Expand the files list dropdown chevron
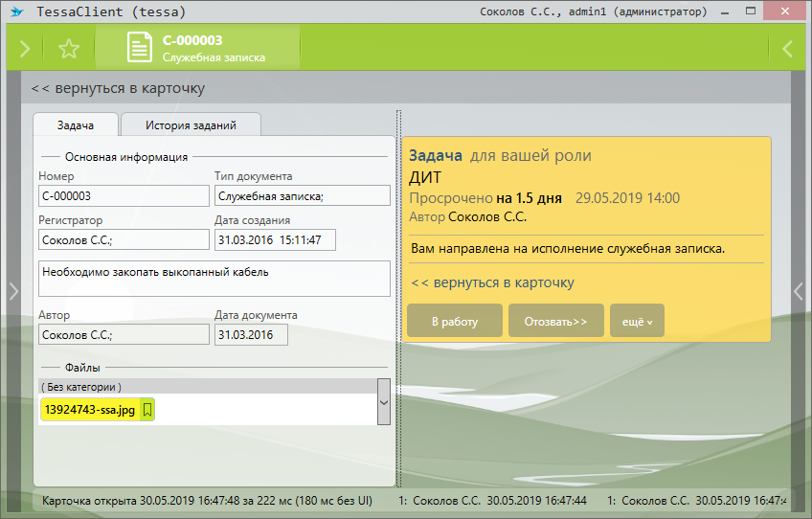The width and height of the screenshot is (812, 519). pyautogui.click(x=384, y=402)
